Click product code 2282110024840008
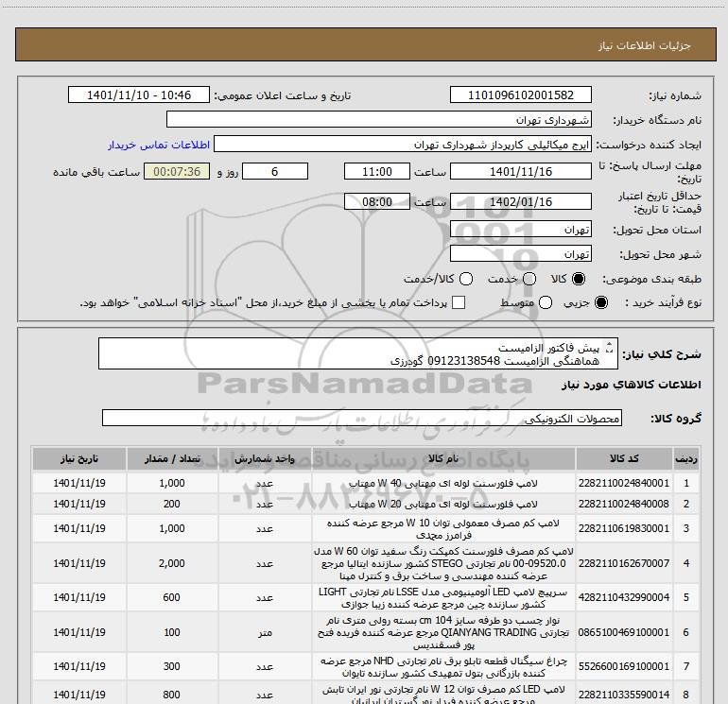This screenshot has height=704, width=728. pyautogui.click(x=624, y=504)
